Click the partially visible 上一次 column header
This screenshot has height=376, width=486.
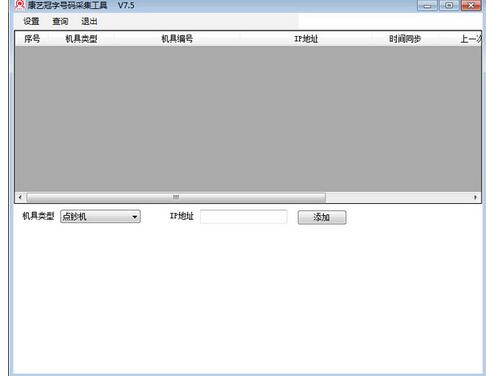click(470, 39)
